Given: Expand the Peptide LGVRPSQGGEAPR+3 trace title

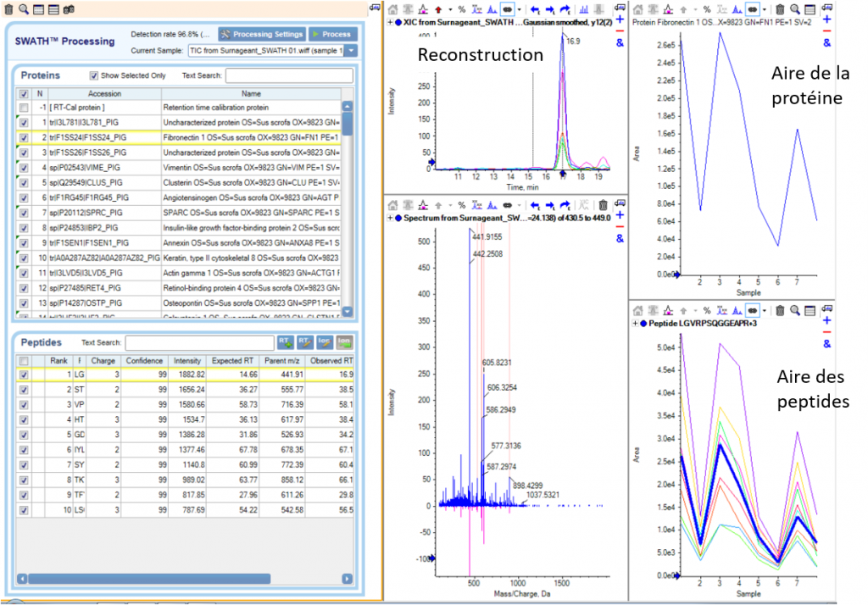Looking at the screenshot, I should pyautogui.click(x=637, y=323).
